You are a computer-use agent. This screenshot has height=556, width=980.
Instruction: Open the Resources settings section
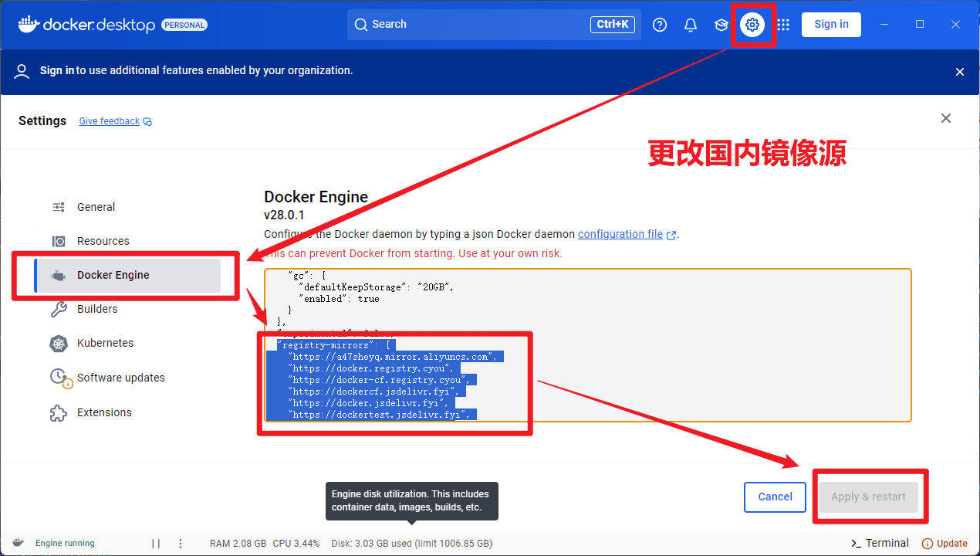103,241
